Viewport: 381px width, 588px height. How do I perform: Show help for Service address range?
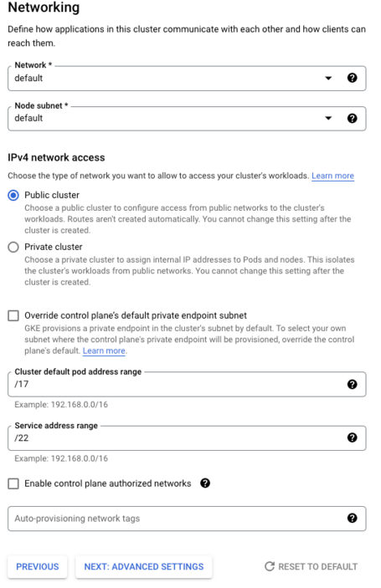352,437
